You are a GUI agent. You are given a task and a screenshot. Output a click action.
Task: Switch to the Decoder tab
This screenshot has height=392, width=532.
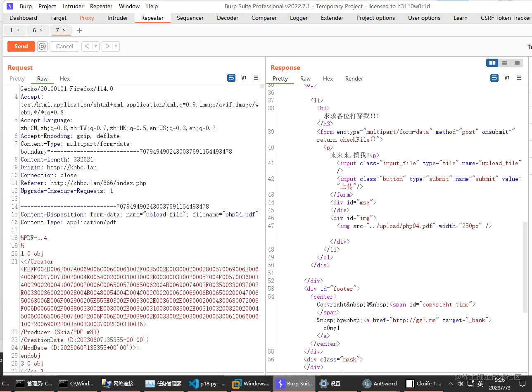(x=228, y=18)
